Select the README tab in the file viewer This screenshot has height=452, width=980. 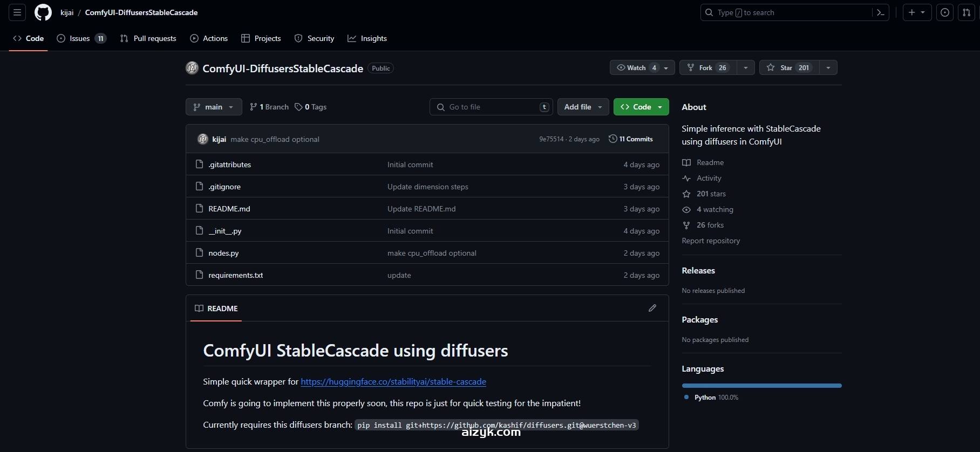coord(216,309)
